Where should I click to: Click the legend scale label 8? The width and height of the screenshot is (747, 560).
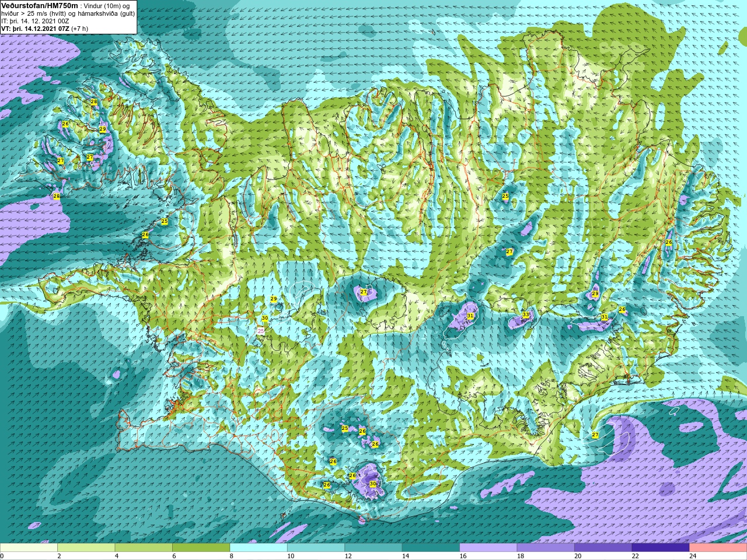tap(232, 556)
